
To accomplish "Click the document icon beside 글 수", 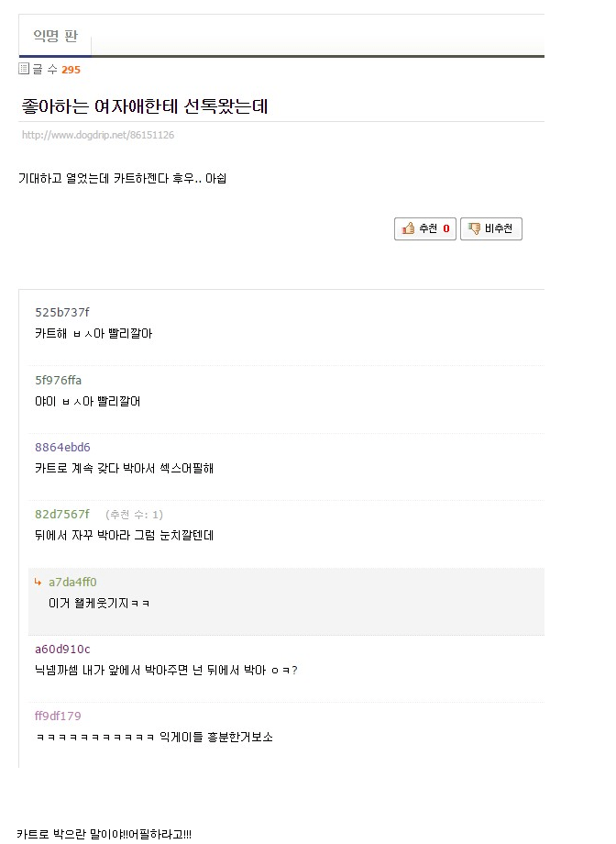I will [x=24, y=69].
